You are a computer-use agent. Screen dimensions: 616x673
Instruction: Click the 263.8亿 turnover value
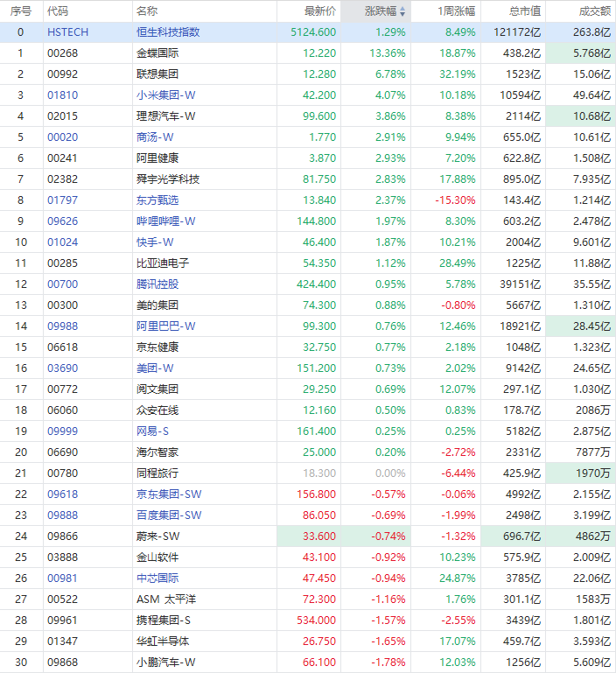(x=592, y=32)
